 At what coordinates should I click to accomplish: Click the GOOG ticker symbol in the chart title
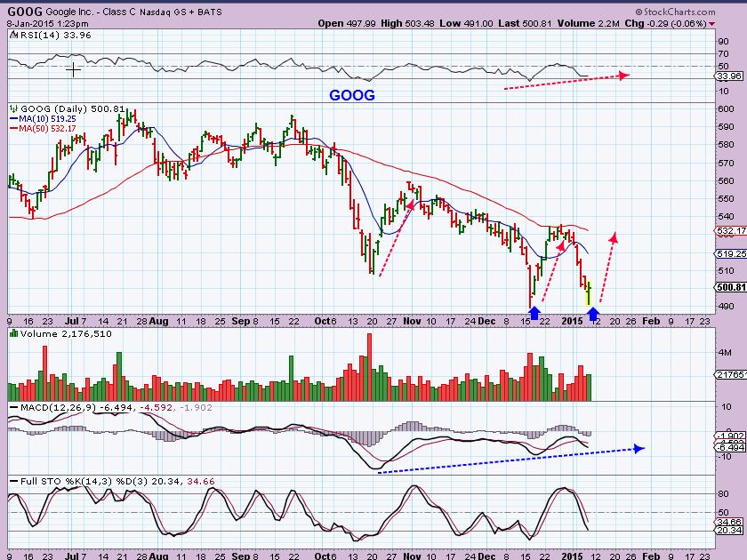pyautogui.click(x=25, y=12)
